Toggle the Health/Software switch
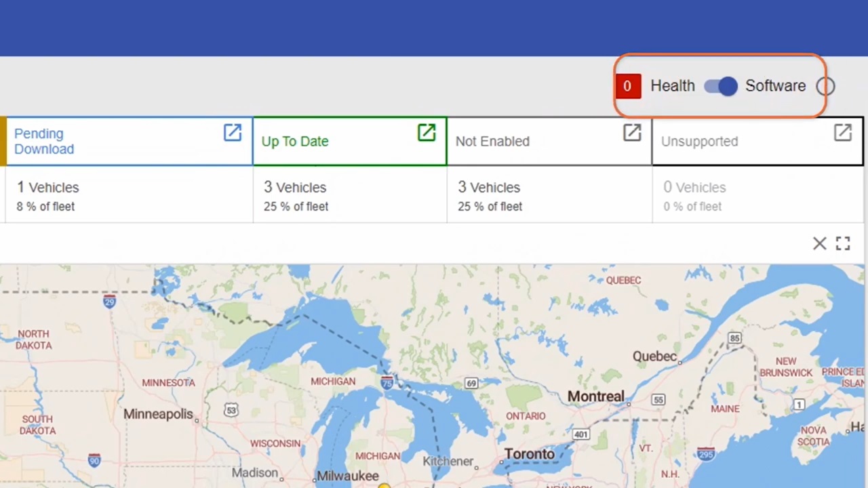This screenshot has width=868, height=488. click(x=720, y=86)
